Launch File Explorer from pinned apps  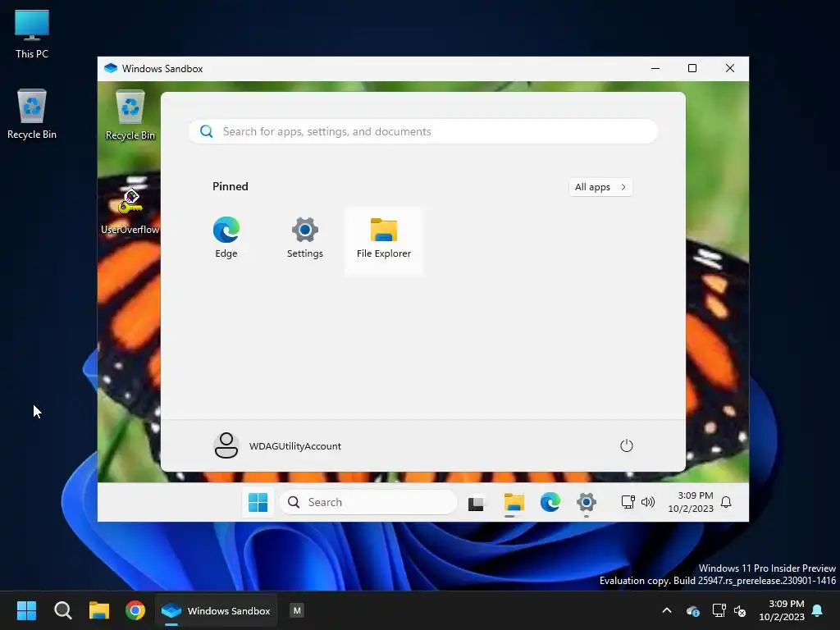point(384,240)
